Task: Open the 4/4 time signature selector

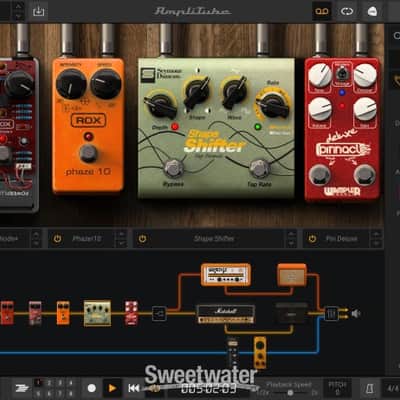Action: 392,388
